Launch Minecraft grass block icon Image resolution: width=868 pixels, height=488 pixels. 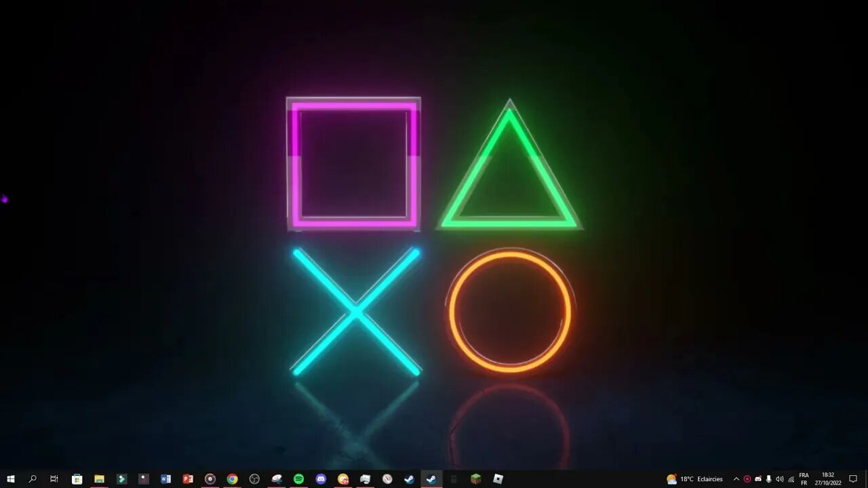point(476,479)
